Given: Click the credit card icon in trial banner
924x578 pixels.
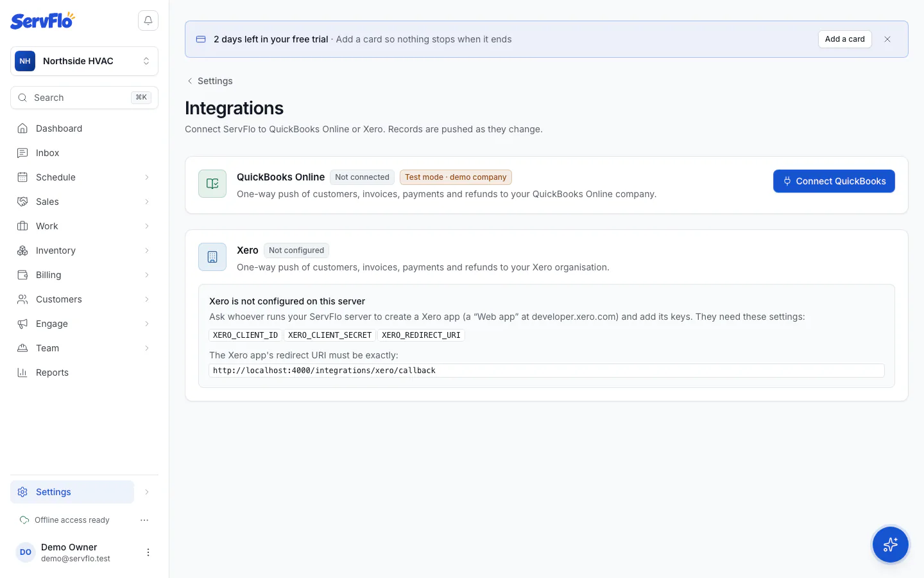Looking at the screenshot, I should coord(201,39).
